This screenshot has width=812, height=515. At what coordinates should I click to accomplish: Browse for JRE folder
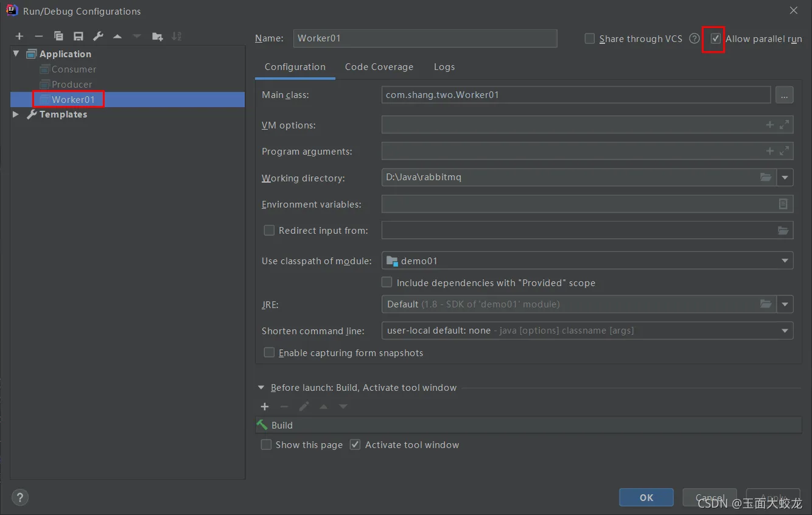pyautogui.click(x=766, y=304)
